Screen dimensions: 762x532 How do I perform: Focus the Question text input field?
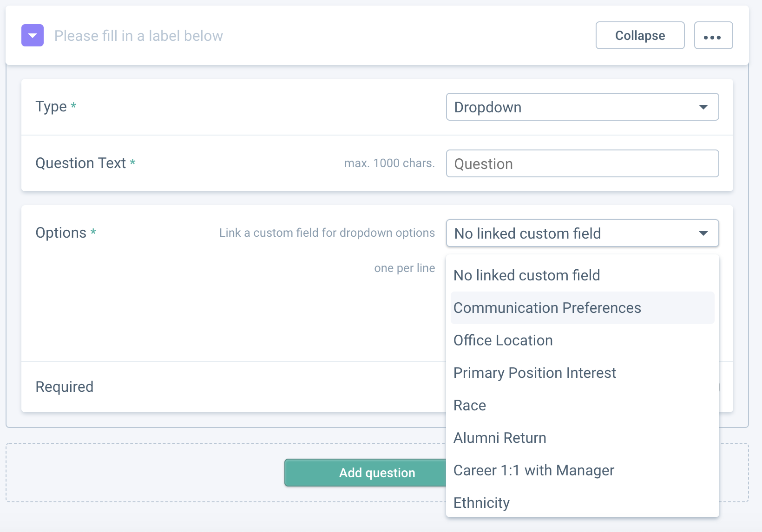tap(582, 163)
